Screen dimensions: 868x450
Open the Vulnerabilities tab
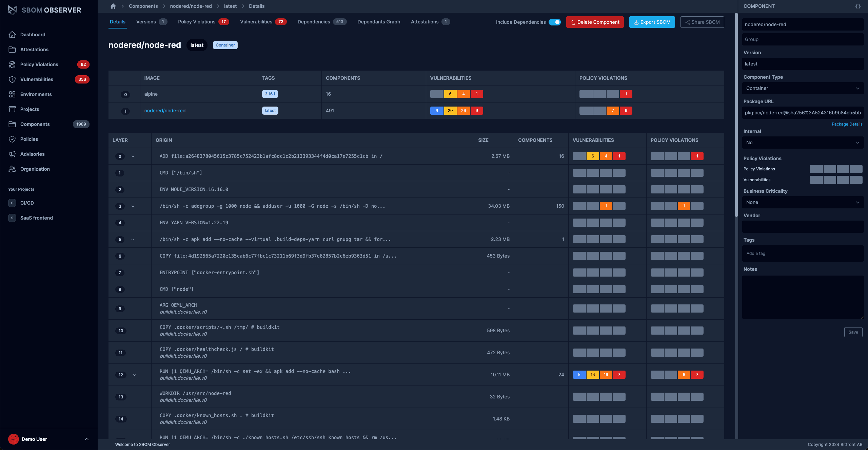coord(256,22)
